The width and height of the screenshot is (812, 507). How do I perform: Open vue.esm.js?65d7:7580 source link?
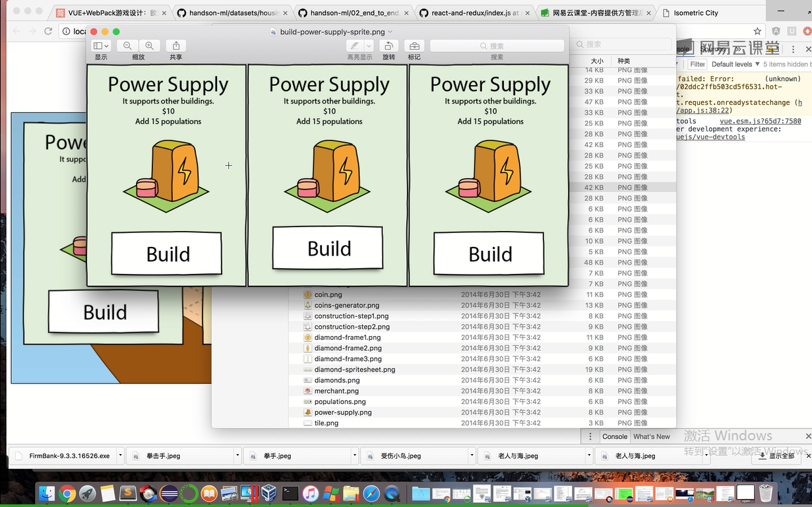click(760, 121)
